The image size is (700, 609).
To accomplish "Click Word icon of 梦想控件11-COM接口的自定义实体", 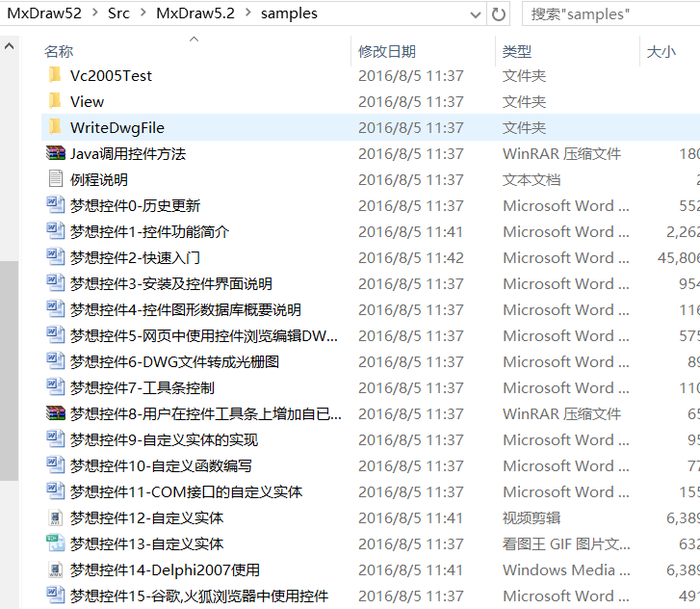I will tap(56, 491).
